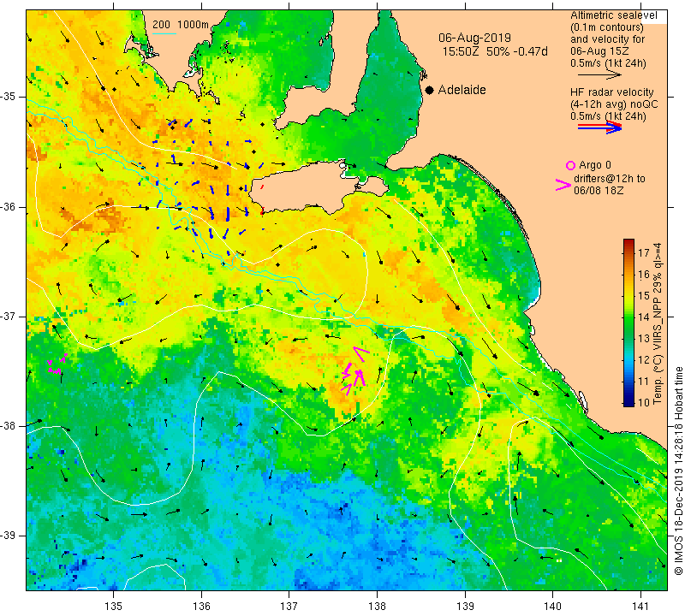
Task: Click the '(4-12h avg) noQC' legend text
Action: (x=614, y=104)
